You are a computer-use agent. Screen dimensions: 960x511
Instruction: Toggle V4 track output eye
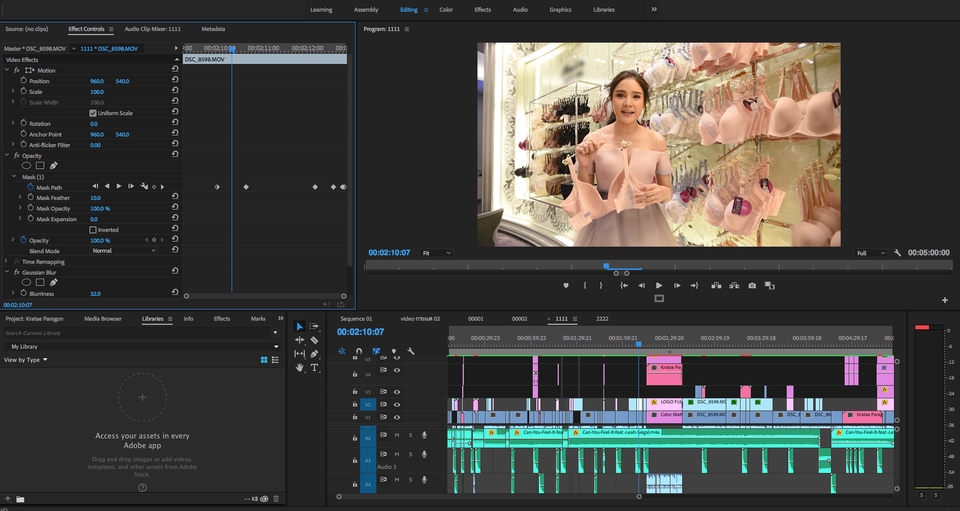(x=397, y=370)
